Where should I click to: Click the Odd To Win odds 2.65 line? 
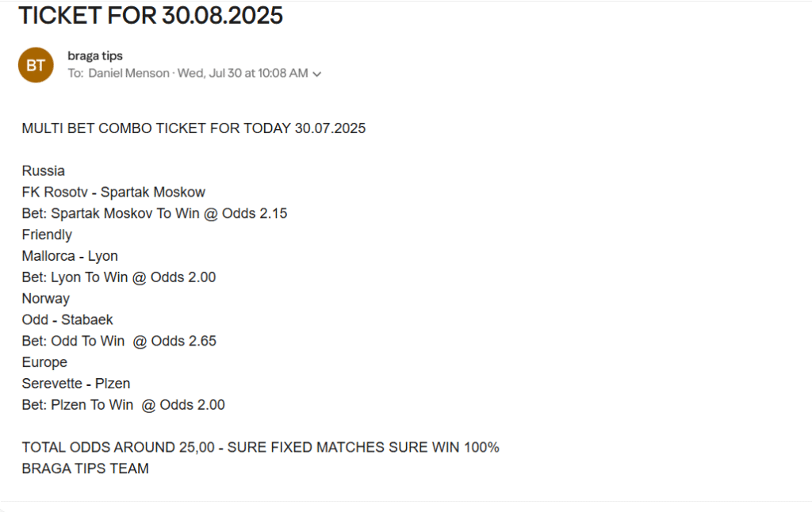click(x=119, y=341)
